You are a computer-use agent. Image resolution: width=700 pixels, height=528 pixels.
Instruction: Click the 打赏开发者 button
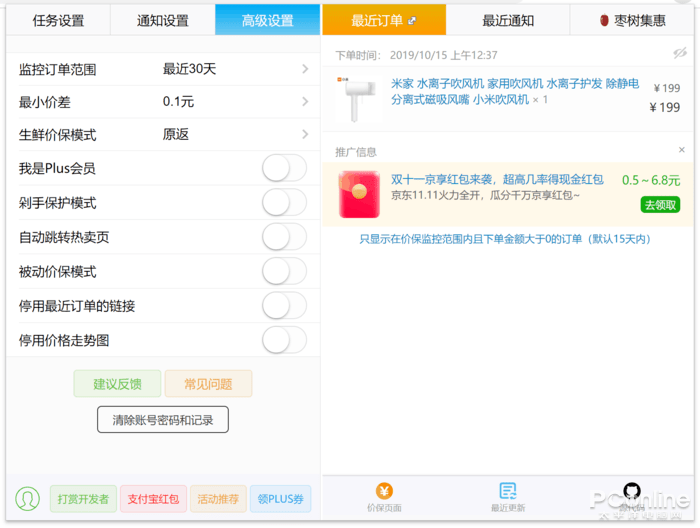click(83, 499)
